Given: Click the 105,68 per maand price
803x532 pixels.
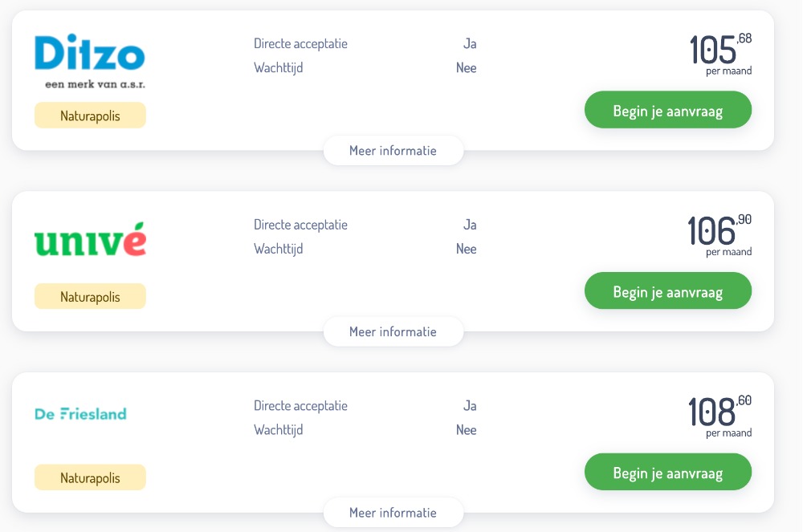Looking at the screenshot, I should [720, 55].
